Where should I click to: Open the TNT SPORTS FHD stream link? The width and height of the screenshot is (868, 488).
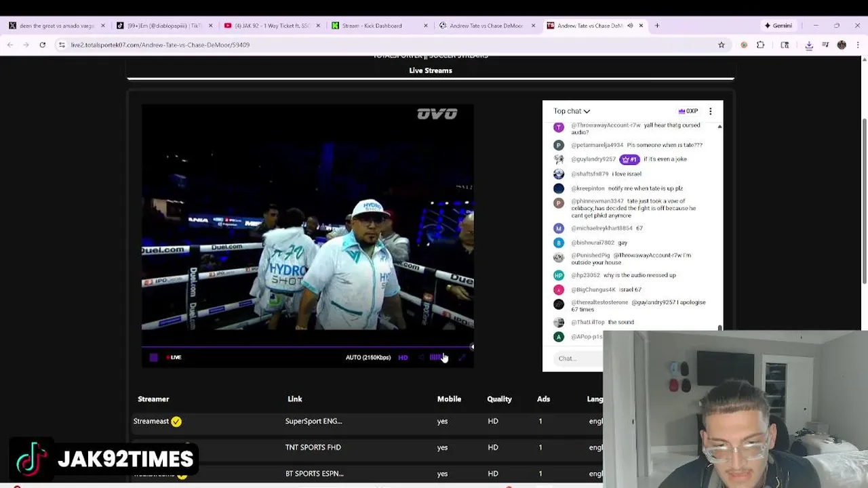point(313,447)
